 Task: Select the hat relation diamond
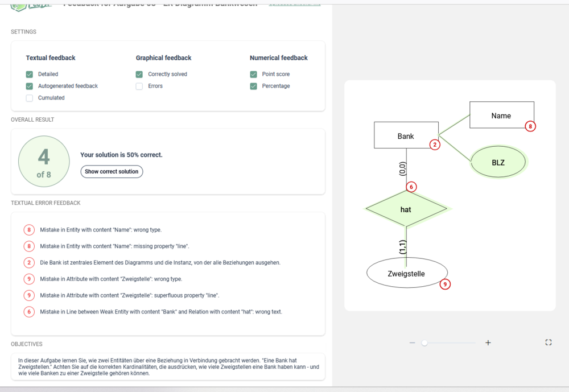(x=406, y=209)
